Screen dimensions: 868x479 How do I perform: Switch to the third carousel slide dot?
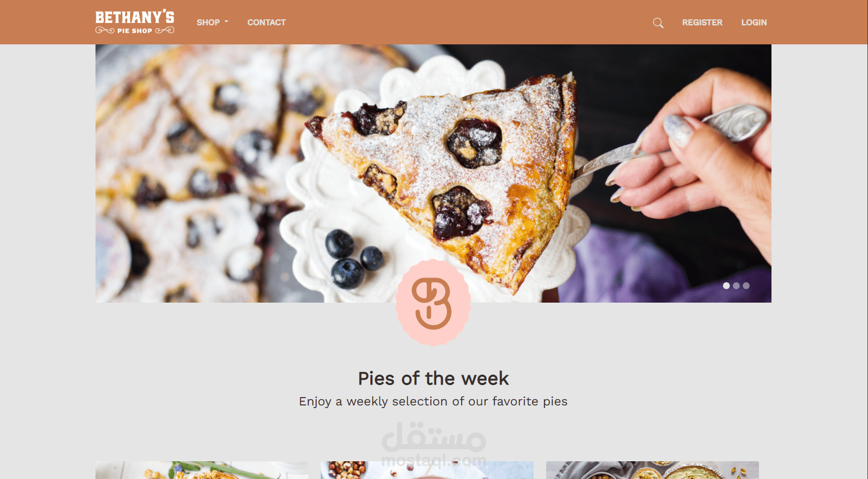[746, 285]
